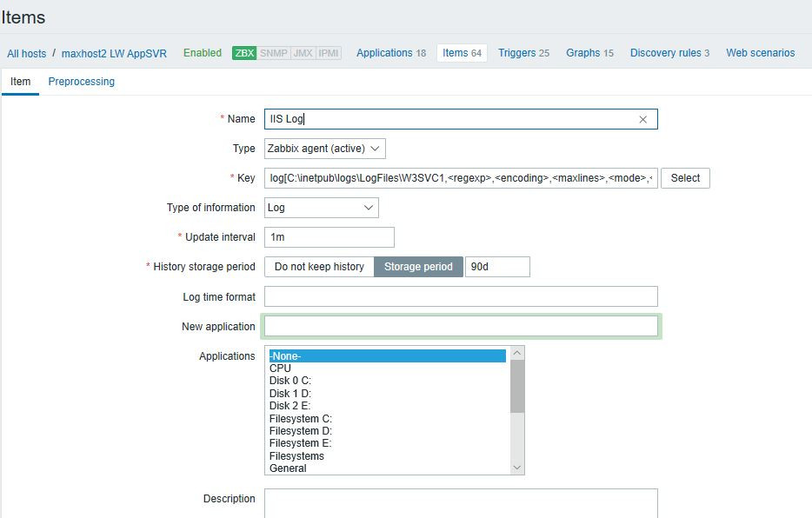Clear the Name field with X icon

pos(643,120)
